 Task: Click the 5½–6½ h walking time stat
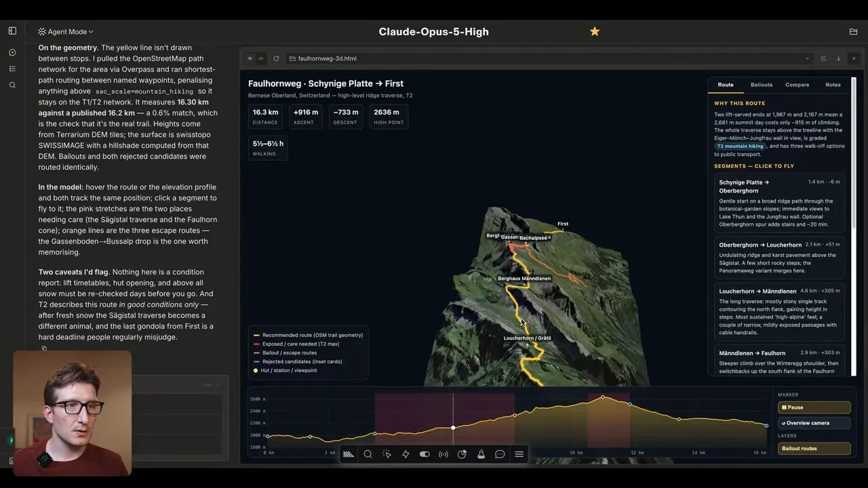(x=268, y=147)
